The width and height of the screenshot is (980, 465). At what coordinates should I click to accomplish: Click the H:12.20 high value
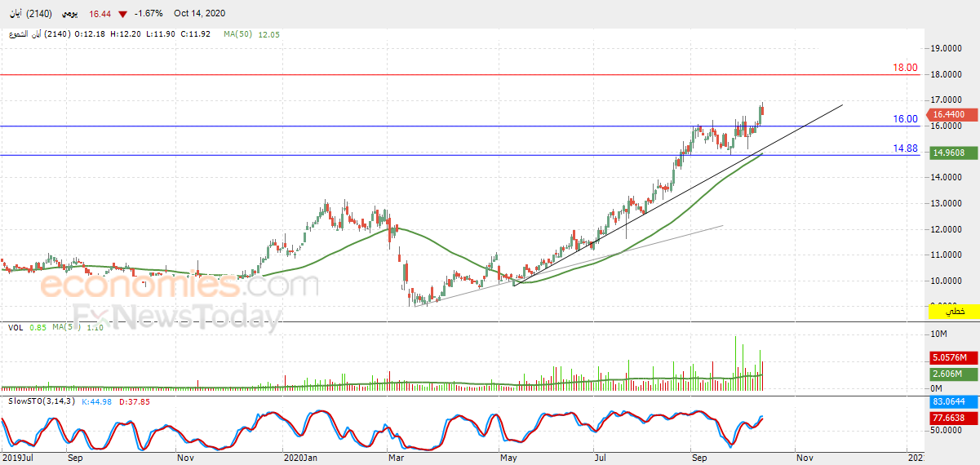pos(126,34)
